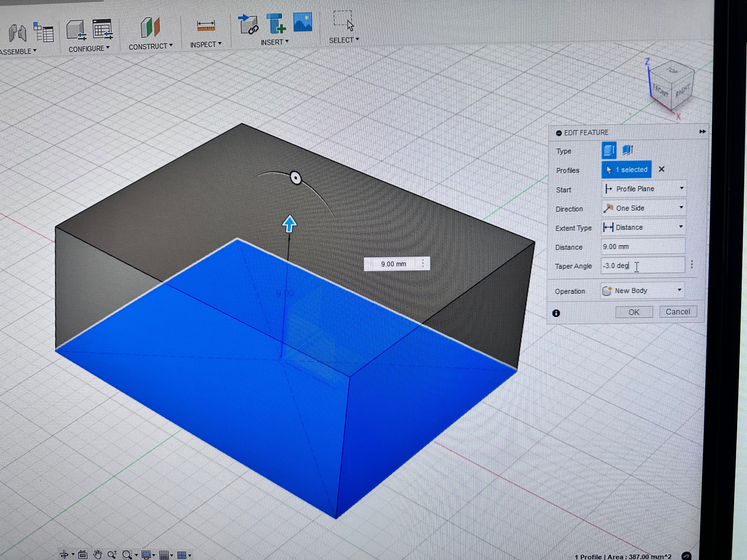Click the Look At icon
The width and height of the screenshot is (747, 560).
click(83, 554)
